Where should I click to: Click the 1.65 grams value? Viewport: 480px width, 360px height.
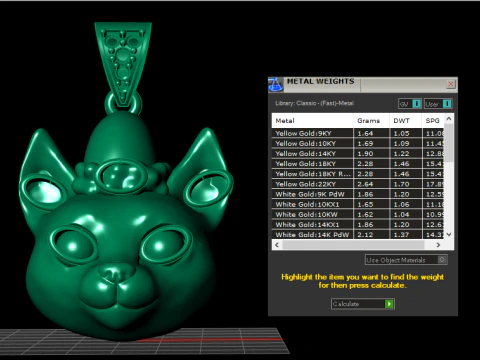pyautogui.click(x=365, y=204)
